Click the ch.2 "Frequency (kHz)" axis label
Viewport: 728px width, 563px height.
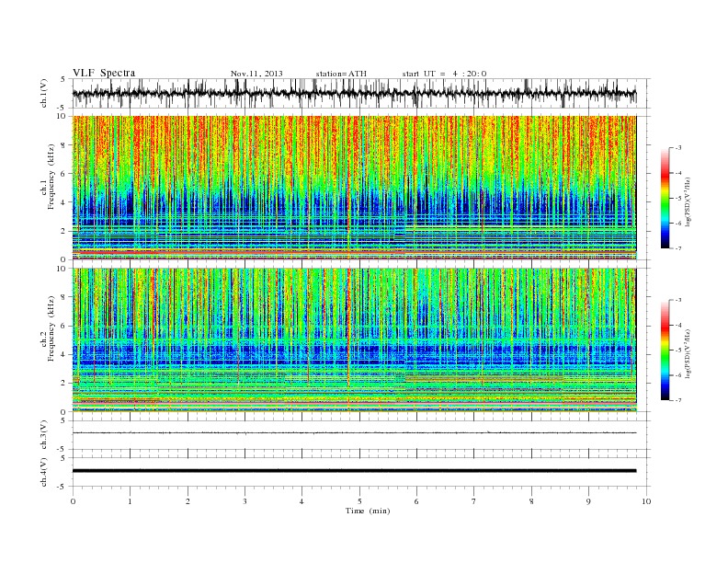pyautogui.click(x=51, y=327)
